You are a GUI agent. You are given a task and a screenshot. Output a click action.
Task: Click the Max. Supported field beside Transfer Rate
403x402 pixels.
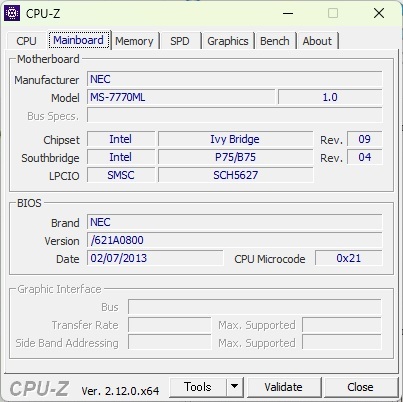pos(342,325)
